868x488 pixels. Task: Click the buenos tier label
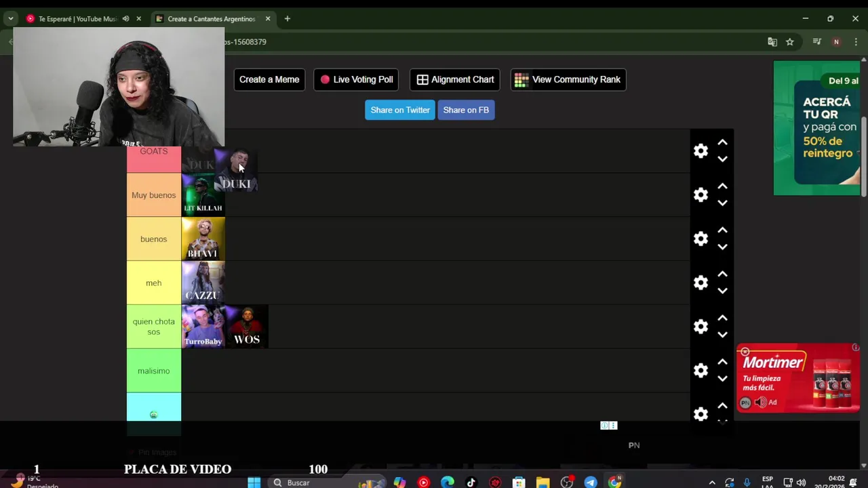[x=154, y=239]
